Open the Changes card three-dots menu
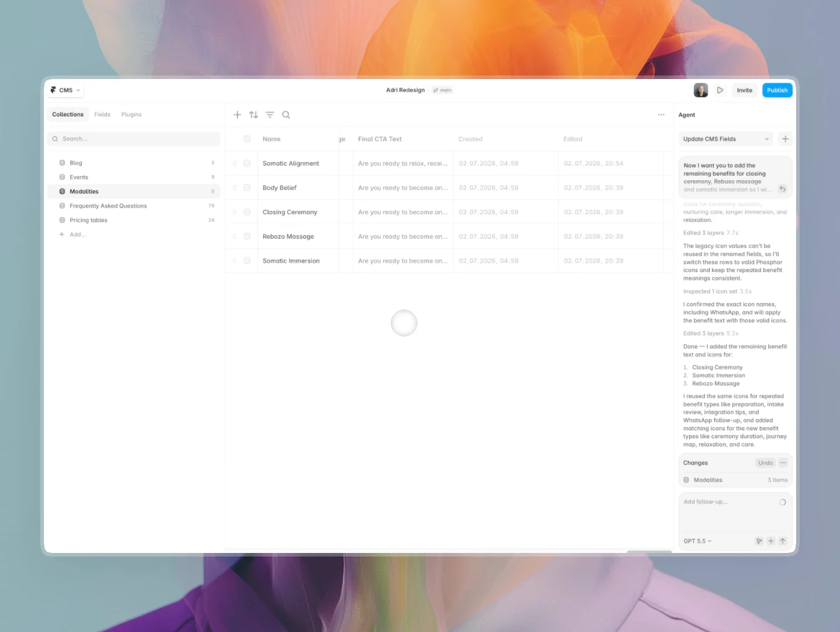 click(x=783, y=462)
